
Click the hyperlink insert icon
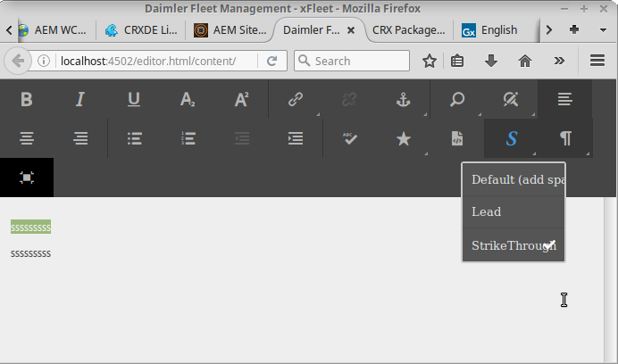[296, 100]
